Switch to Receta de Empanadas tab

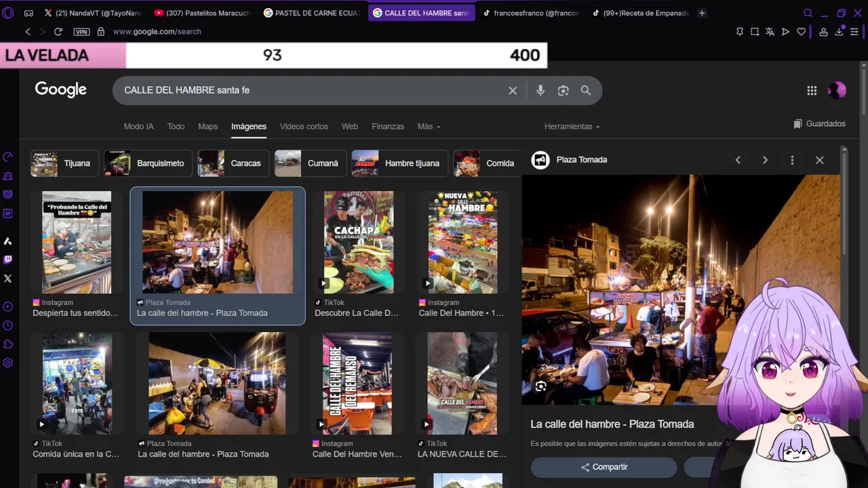point(641,13)
